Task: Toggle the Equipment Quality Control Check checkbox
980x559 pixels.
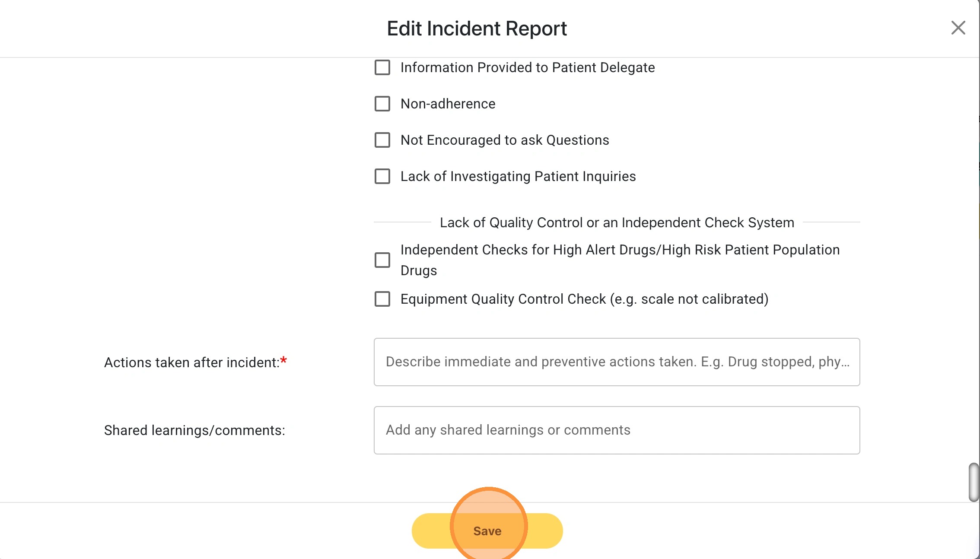Action: coord(382,299)
